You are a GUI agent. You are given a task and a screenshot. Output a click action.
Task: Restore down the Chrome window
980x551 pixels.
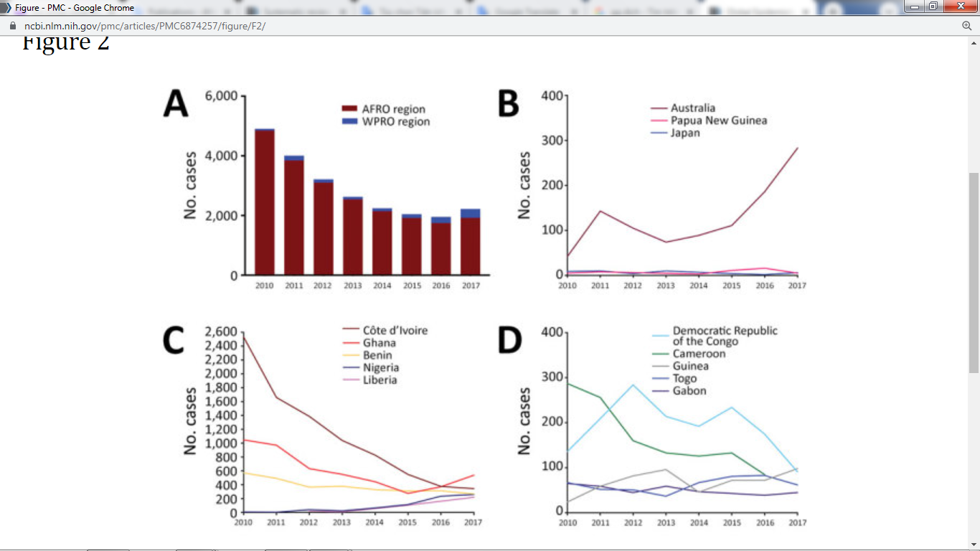[933, 6]
